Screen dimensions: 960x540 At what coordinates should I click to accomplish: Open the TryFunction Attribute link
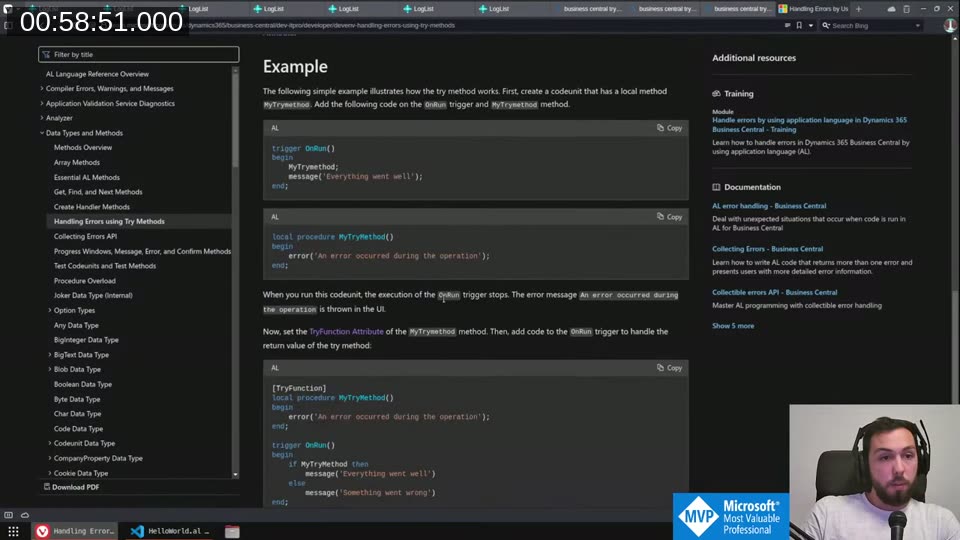(x=346, y=331)
